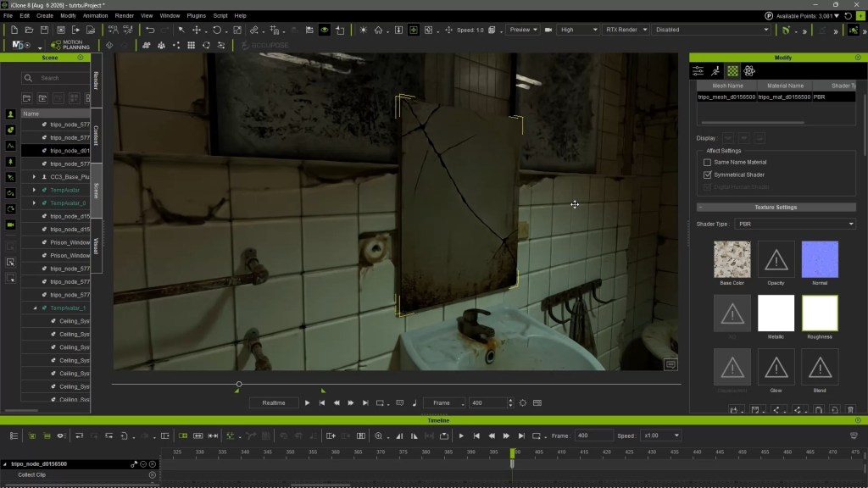Move the viewport playback scrubber handle
The width and height of the screenshot is (868, 488).
click(x=239, y=384)
